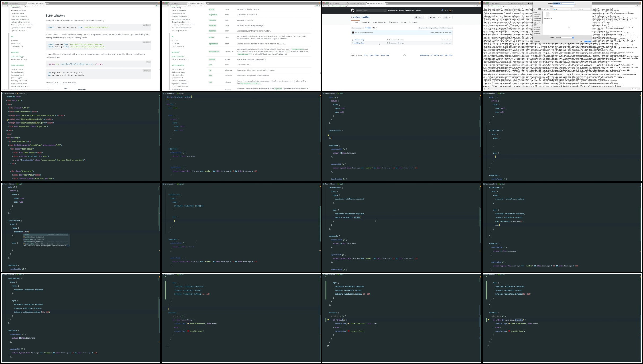The height and width of the screenshot is (364, 643).
Task: Click the back arrow in the GitHub browser window
Action: coord(323,6)
